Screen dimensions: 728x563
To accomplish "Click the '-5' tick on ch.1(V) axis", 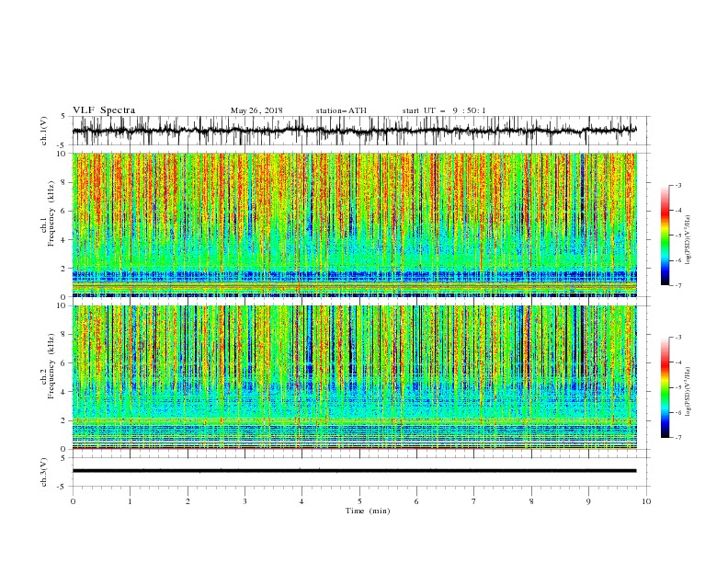I will pyautogui.click(x=63, y=145).
